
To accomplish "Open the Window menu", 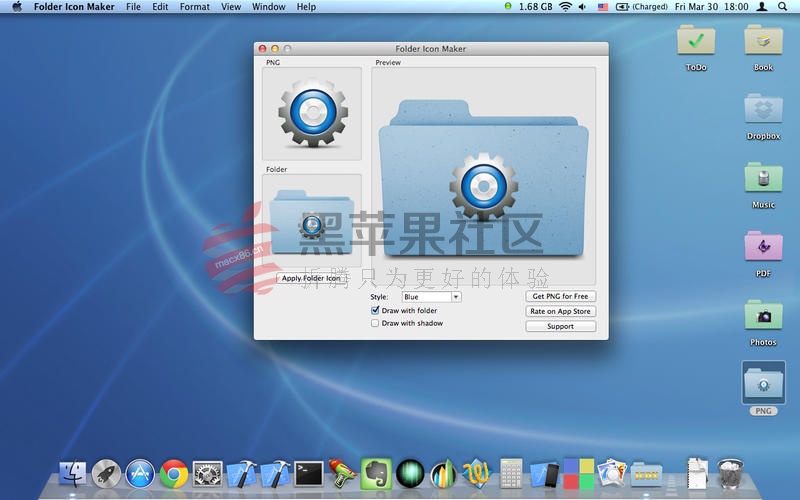I will [x=268, y=7].
